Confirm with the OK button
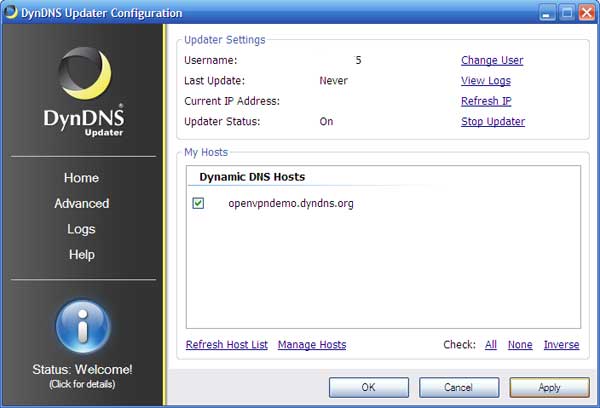Viewport: 600px width, 408px height. click(369, 387)
